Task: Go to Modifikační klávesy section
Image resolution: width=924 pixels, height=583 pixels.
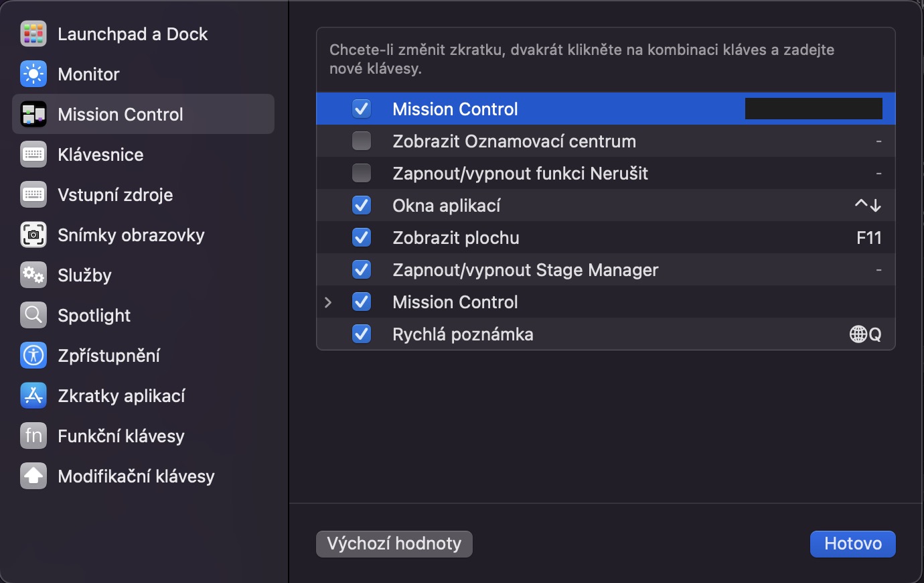Action: (x=136, y=476)
